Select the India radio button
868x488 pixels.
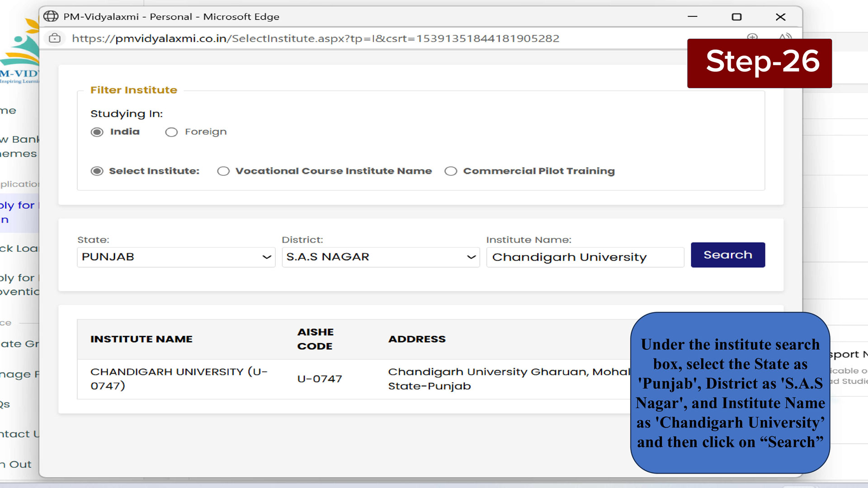[97, 132]
